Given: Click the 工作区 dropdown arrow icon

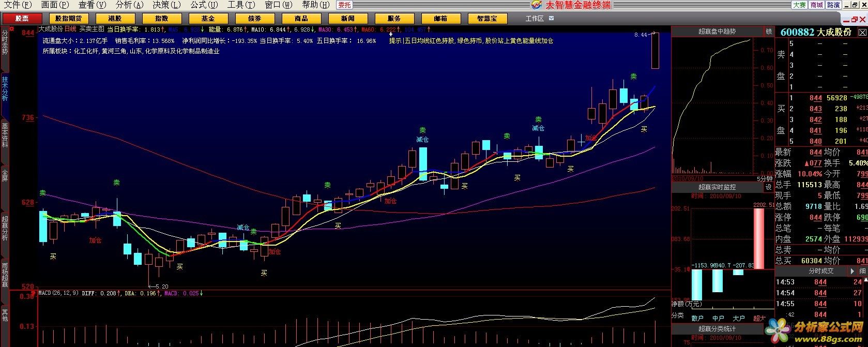Looking at the screenshot, I should click(x=551, y=18).
